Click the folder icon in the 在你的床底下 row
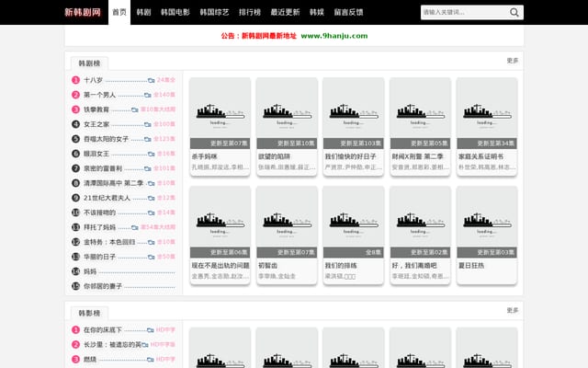 pos(151,330)
